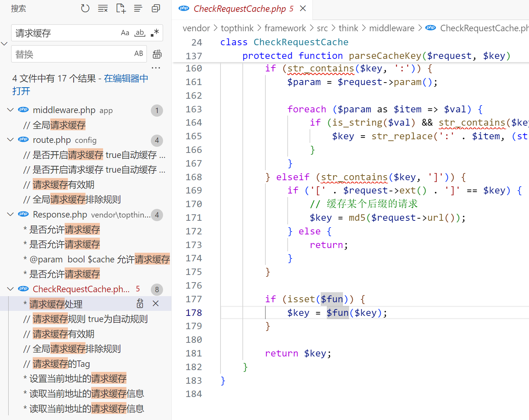Click count badge 1 of middleware.php
The height and width of the screenshot is (420, 529).
point(157,111)
